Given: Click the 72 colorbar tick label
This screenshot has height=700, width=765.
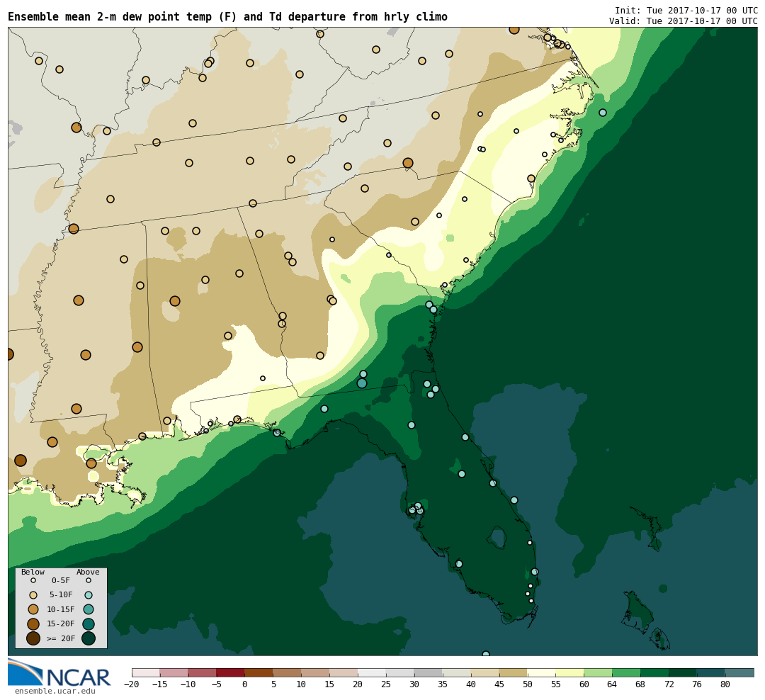Looking at the screenshot, I should click(x=669, y=684).
